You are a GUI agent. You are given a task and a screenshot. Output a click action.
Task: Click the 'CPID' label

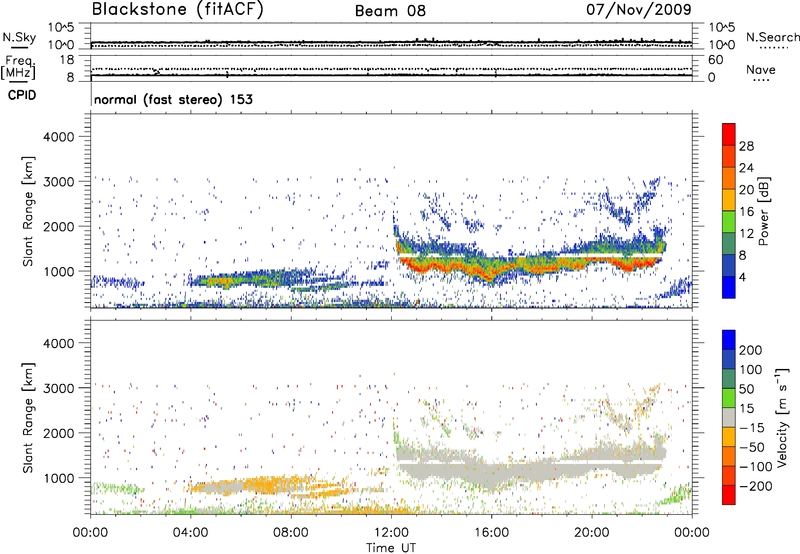pyautogui.click(x=22, y=95)
